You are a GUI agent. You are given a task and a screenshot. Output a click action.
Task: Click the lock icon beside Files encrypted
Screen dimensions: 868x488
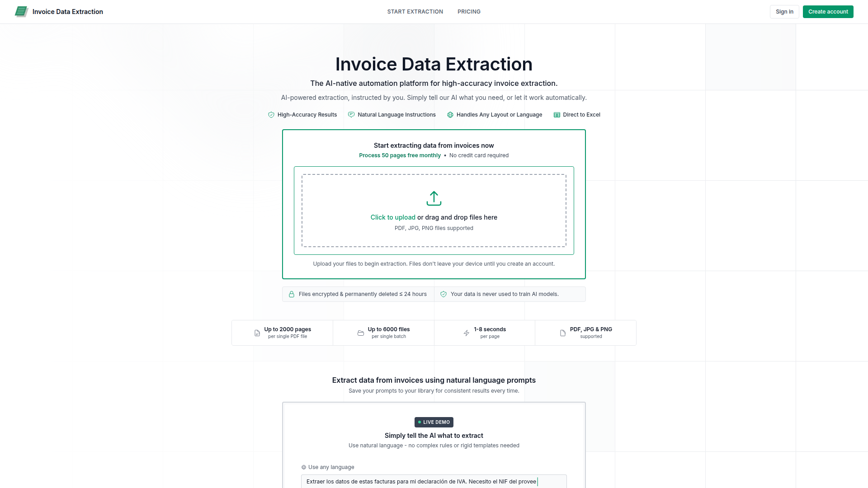click(292, 294)
